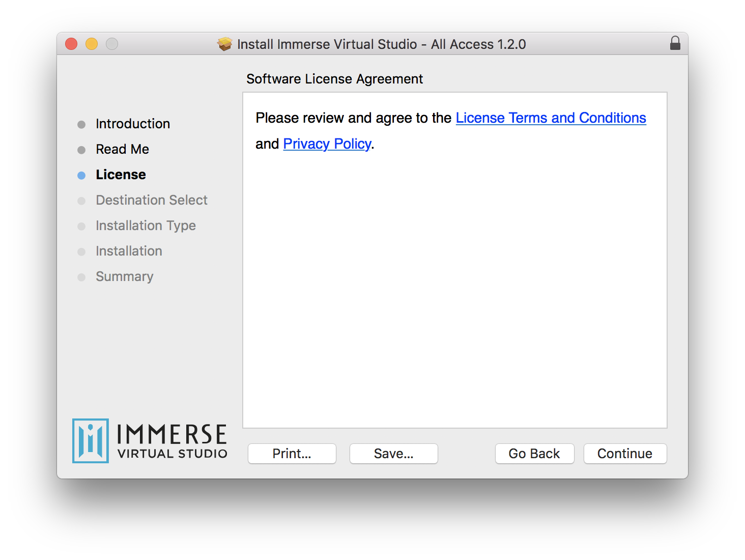Screen dimensions: 745x560
Task: Click the lock icon in title bar
Action: (x=675, y=43)
